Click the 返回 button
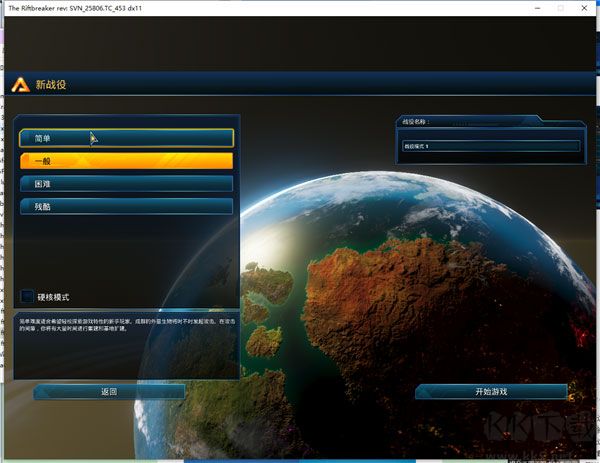This screenshot has width=600, height=463. (x=109, y=392)
